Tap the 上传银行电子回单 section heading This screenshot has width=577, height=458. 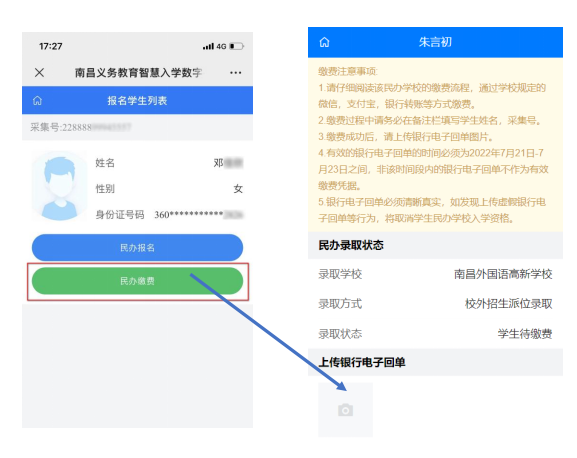[362, 362]
